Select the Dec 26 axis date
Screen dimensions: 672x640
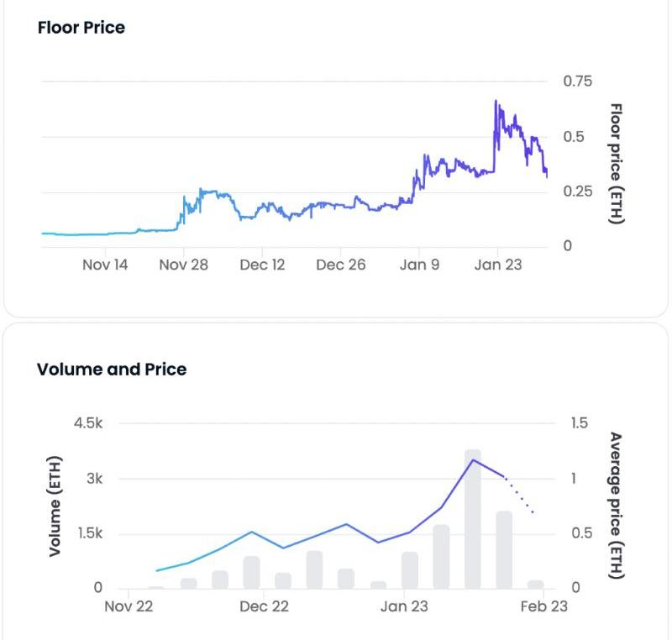pyautogui.click(x=341, y=265)
